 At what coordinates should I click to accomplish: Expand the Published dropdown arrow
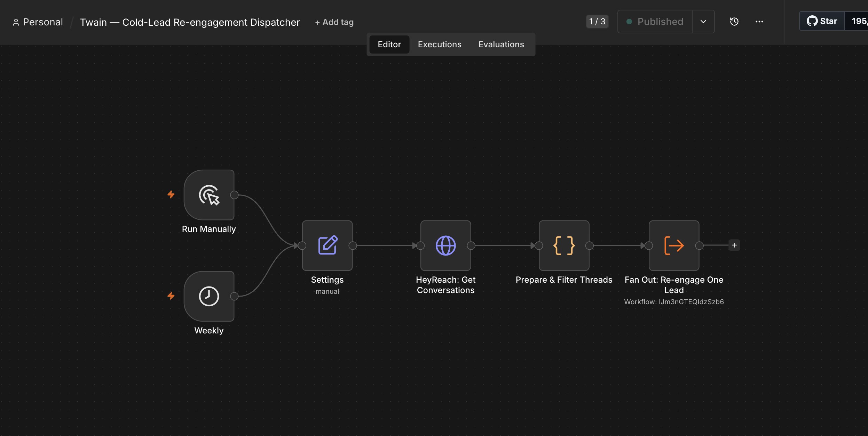pyautogui.click(x=703, y=22)
